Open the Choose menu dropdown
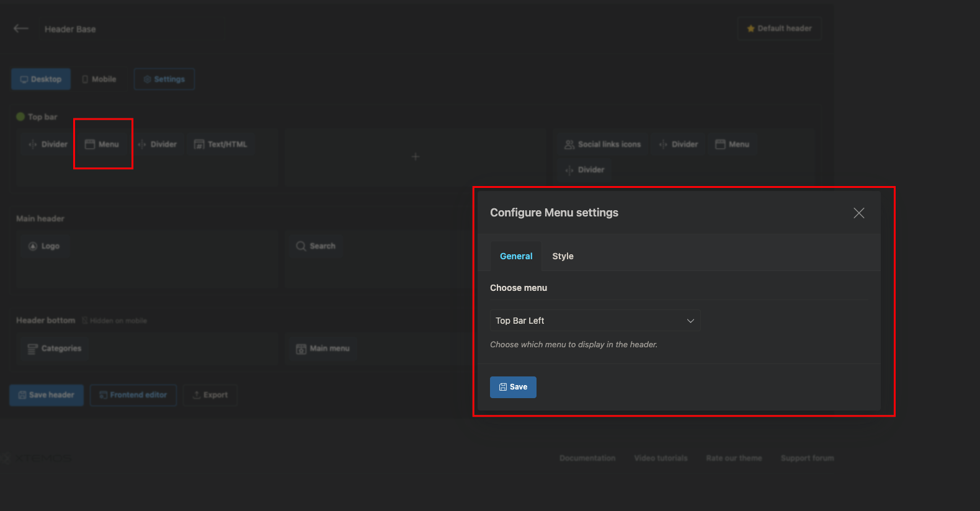980x511 pixels. click(595, 321)
